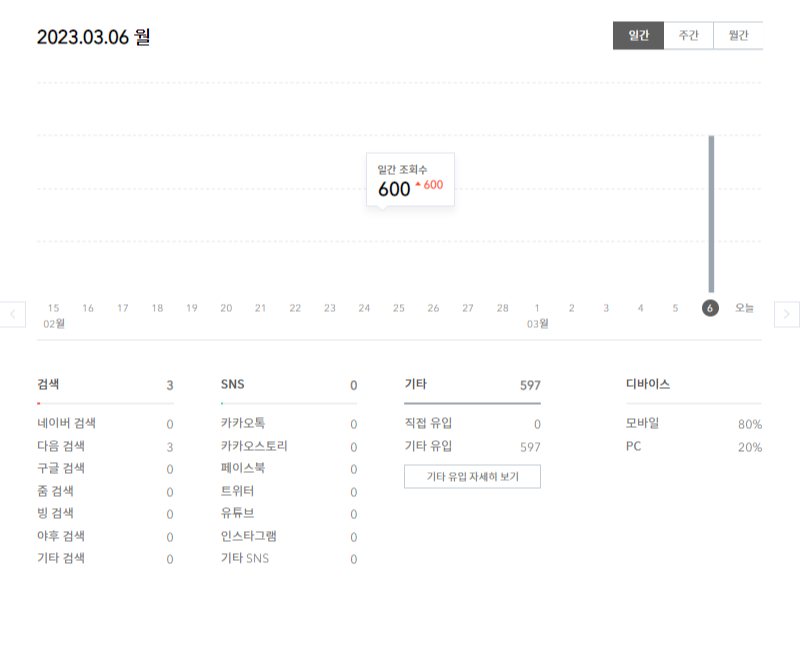This screenshot has height=647, width=805.
Task: Click the 다음 검색 row
Action: (x=105, y=446)
